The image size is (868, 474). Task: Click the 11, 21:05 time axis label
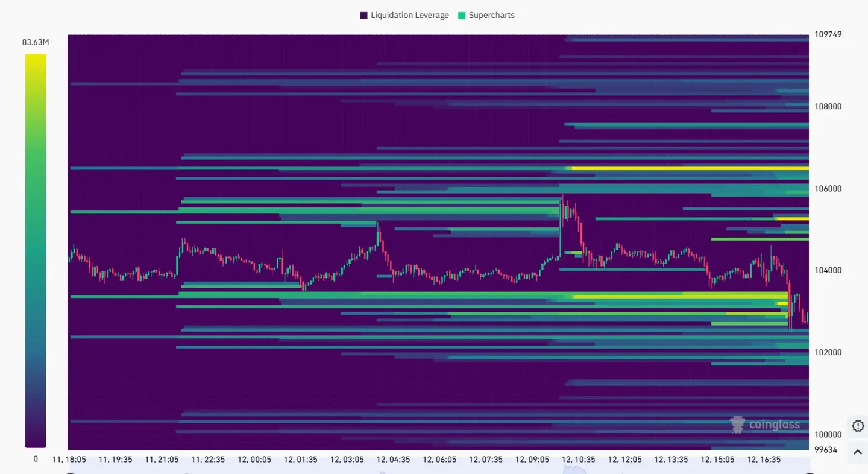click(162, 460)
